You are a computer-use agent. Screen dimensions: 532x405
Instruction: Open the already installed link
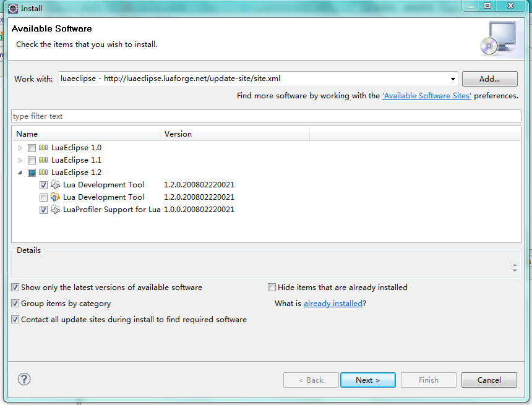(333, 303)
